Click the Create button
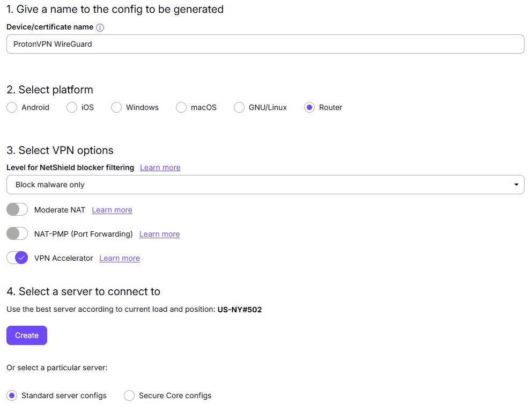The width and height of the screenshot is (532, 418). click(x=26, y=335)
